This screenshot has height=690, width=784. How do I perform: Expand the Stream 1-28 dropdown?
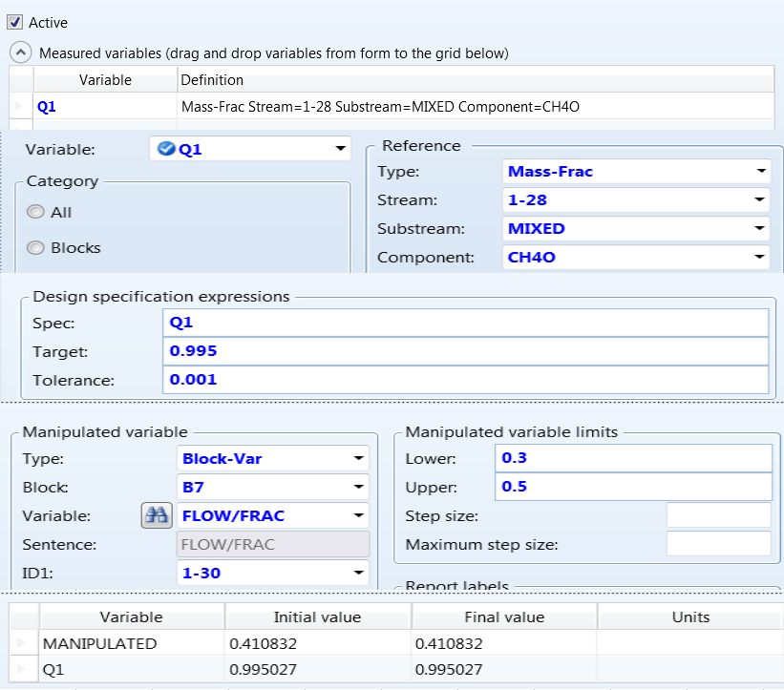tap(761, 200)
